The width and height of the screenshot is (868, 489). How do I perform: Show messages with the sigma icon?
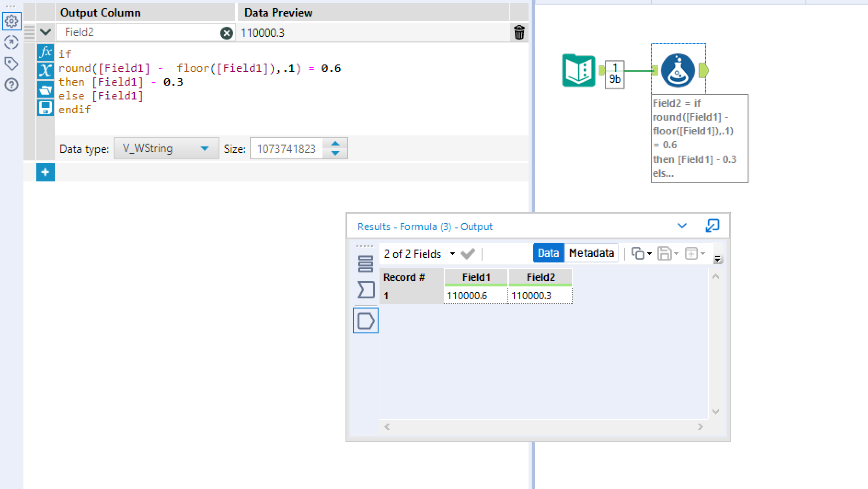tap(366, 290)
